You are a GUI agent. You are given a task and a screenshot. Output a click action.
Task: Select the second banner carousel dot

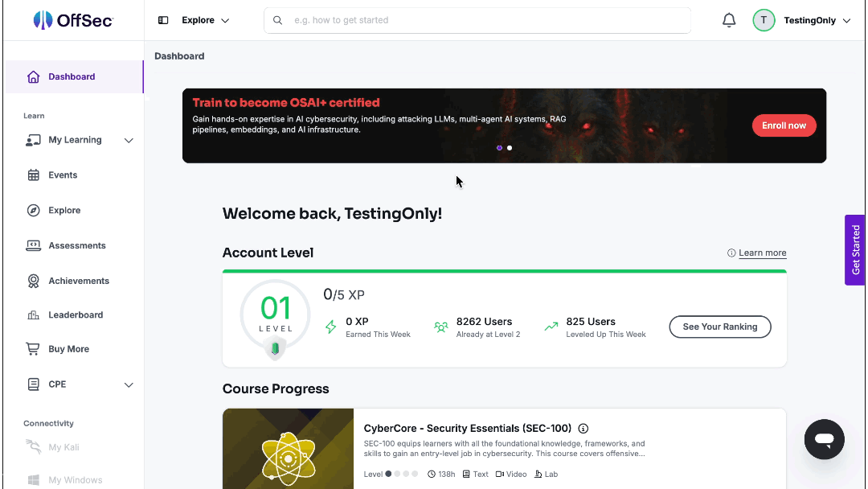tap(510, 148)
